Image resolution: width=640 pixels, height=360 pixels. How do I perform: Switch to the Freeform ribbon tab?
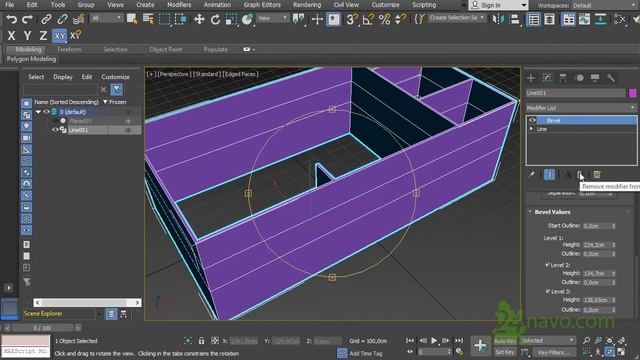tap(69, 49)
